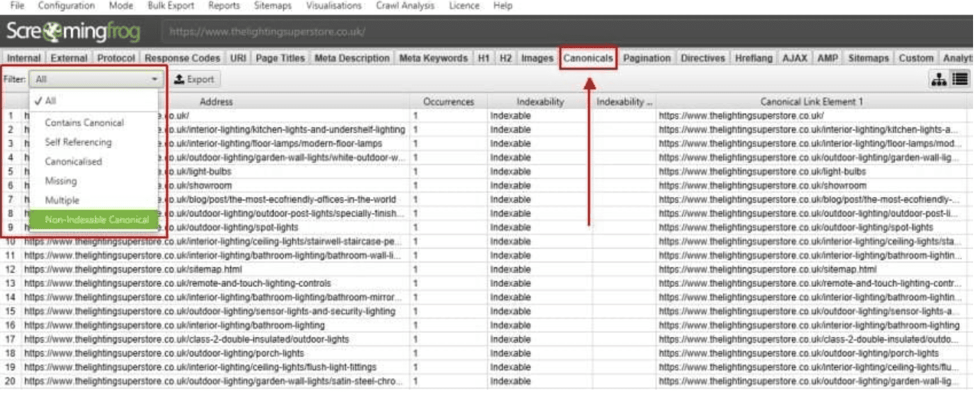Select the flush-light-fittings address row
The width and height of the screenshot is (980, 408).
(215, 367)
